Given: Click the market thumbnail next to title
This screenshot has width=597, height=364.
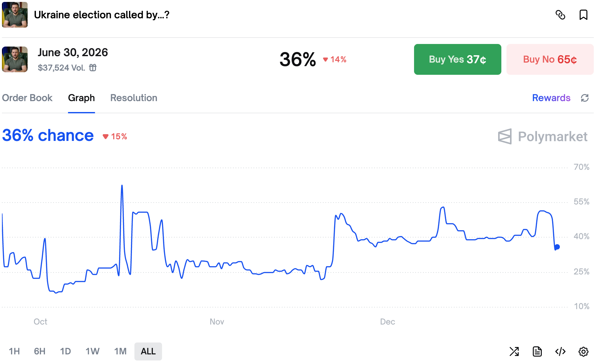Looking at the screenshot, I should point(15,15).
